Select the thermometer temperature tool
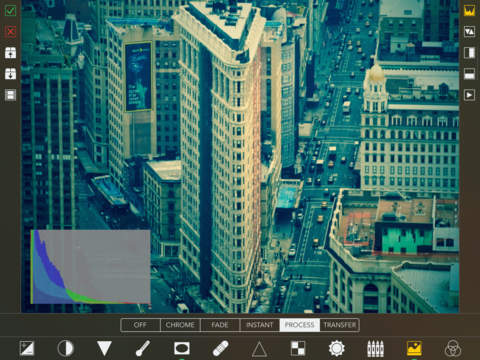 (143, 349)
